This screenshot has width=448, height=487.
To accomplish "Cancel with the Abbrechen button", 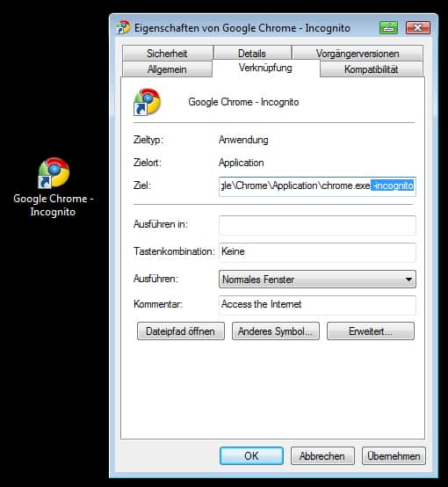I will (x=322, y=455).
